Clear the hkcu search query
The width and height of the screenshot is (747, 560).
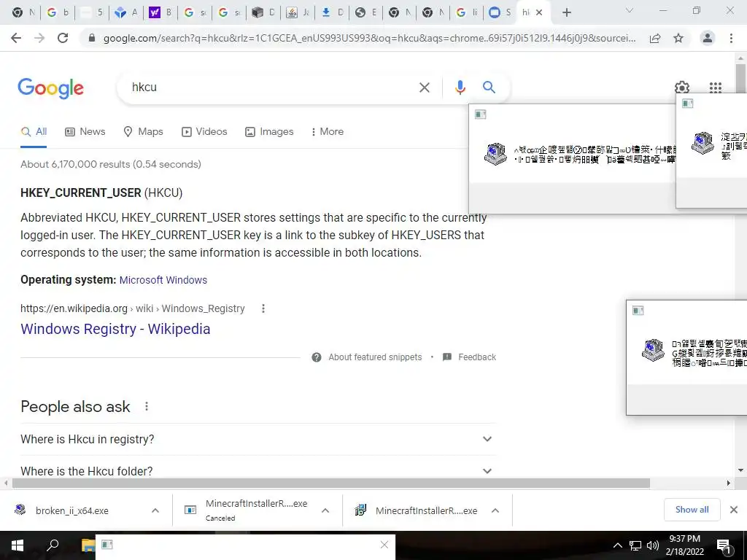[424, 87]
